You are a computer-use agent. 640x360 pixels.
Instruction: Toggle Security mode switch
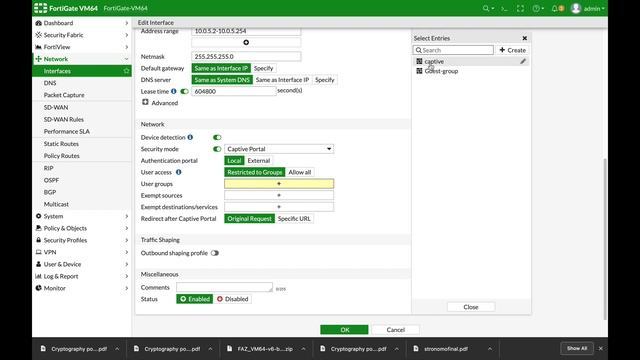(x=217, y=149)
